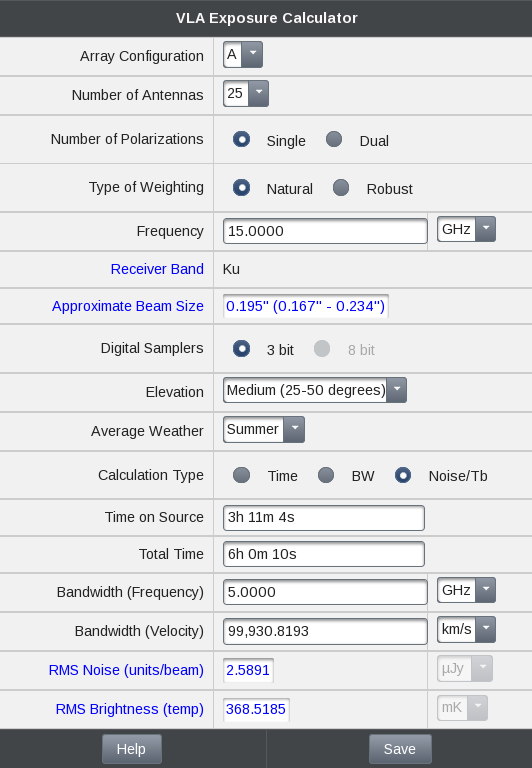The width and height of the screenshot is (532, 768).
Task: Open the RMS Noise µJy unit dropdown
Action: pos(465,669)
